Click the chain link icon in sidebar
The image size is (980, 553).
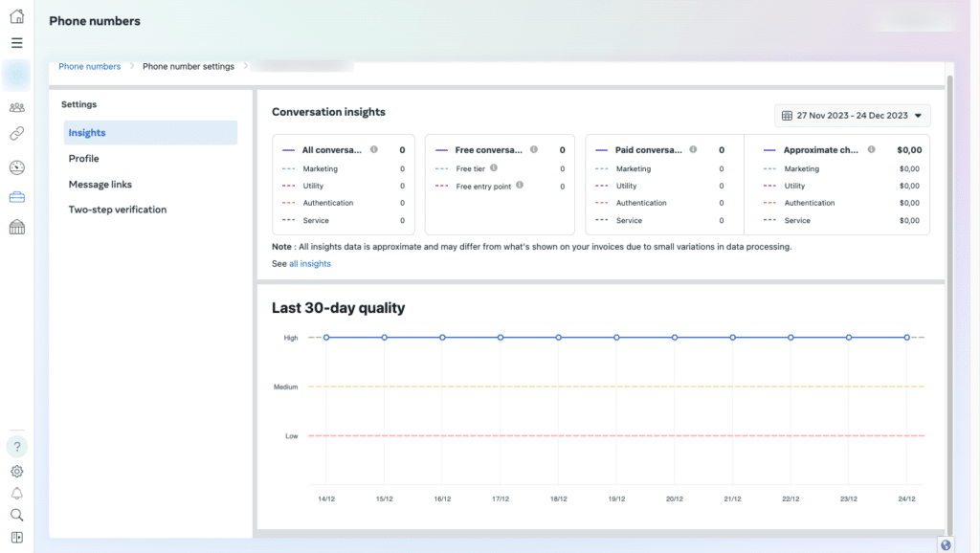coord(17,133)
